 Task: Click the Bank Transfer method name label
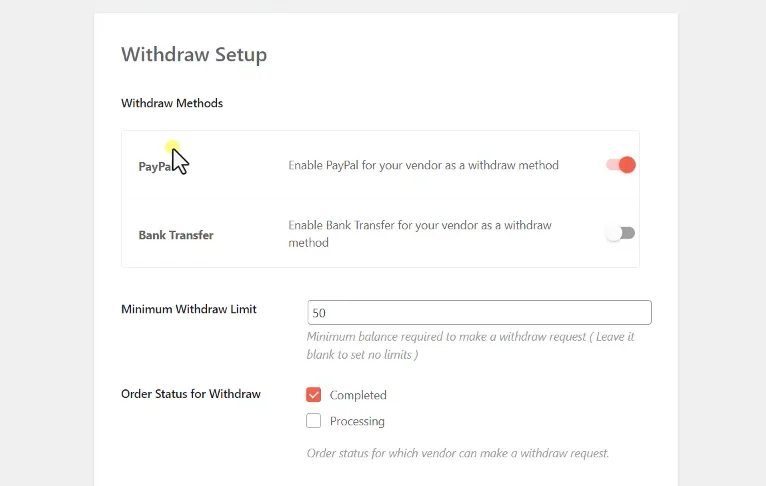[x=176, y=235]
